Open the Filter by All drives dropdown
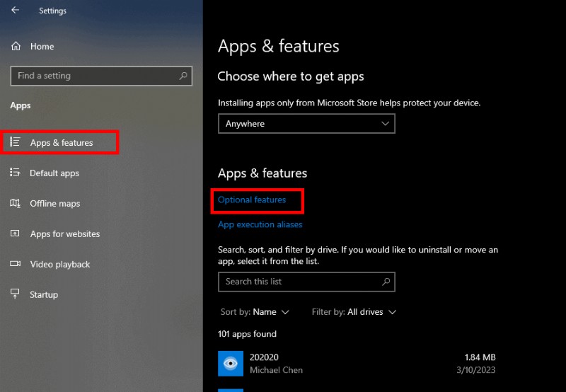566x392 pixels. click(x=354, y=312)
